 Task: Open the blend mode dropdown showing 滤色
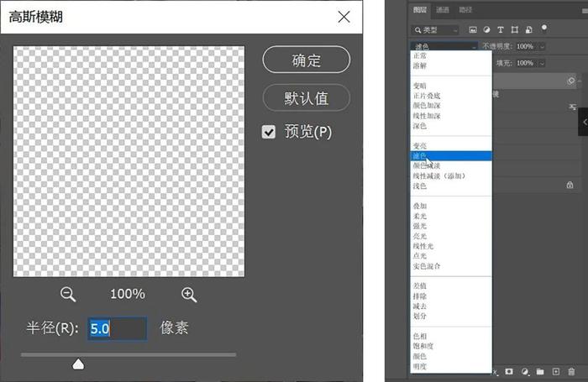click(444, 46)
